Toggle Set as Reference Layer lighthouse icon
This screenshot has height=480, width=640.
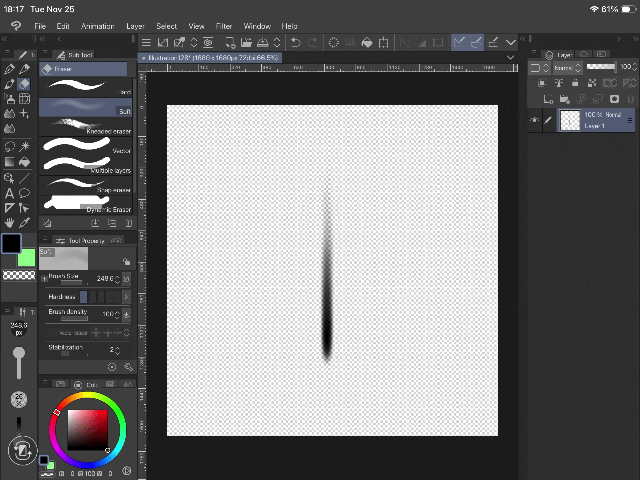click(x=558, y=83)
